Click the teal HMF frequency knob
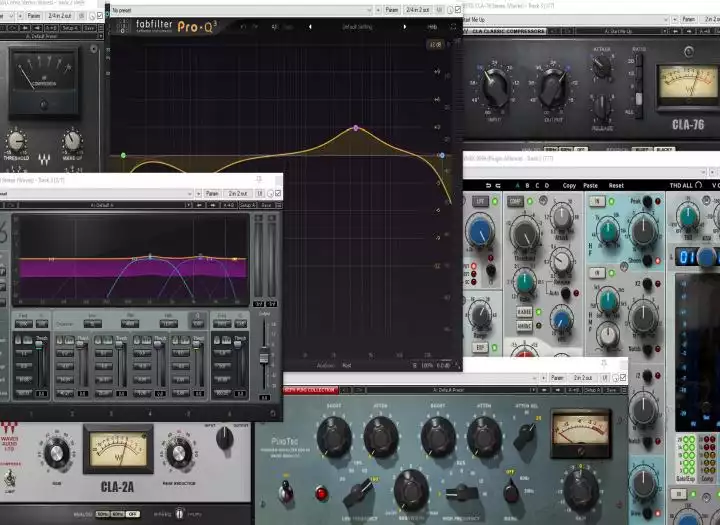The width and height of the screenshot is (720, 525). 608,301
